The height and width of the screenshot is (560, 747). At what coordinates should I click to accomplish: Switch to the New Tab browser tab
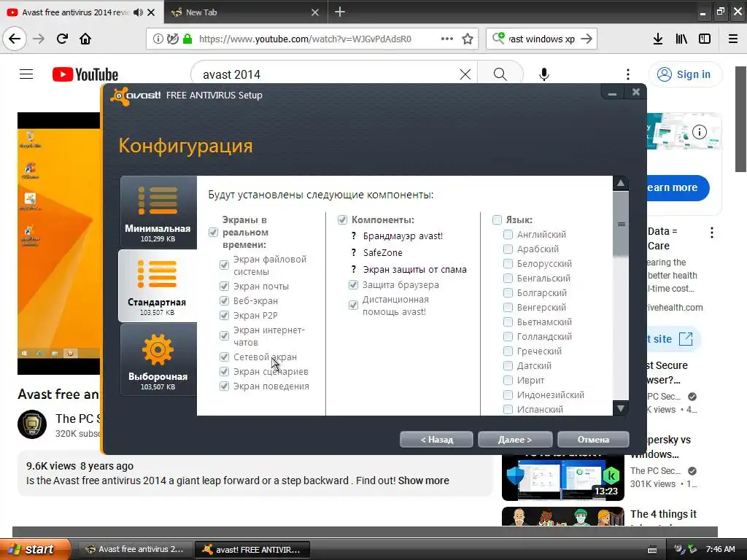[x=245, y=12]
